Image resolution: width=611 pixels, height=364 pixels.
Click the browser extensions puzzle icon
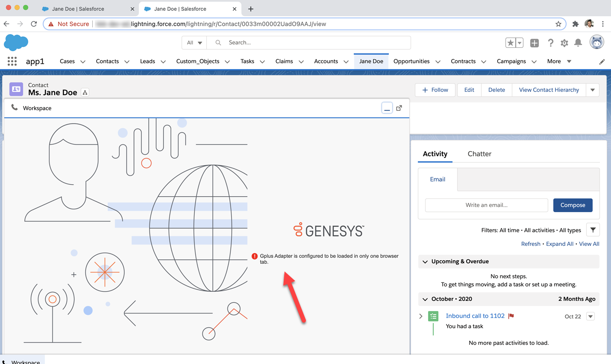576,24
